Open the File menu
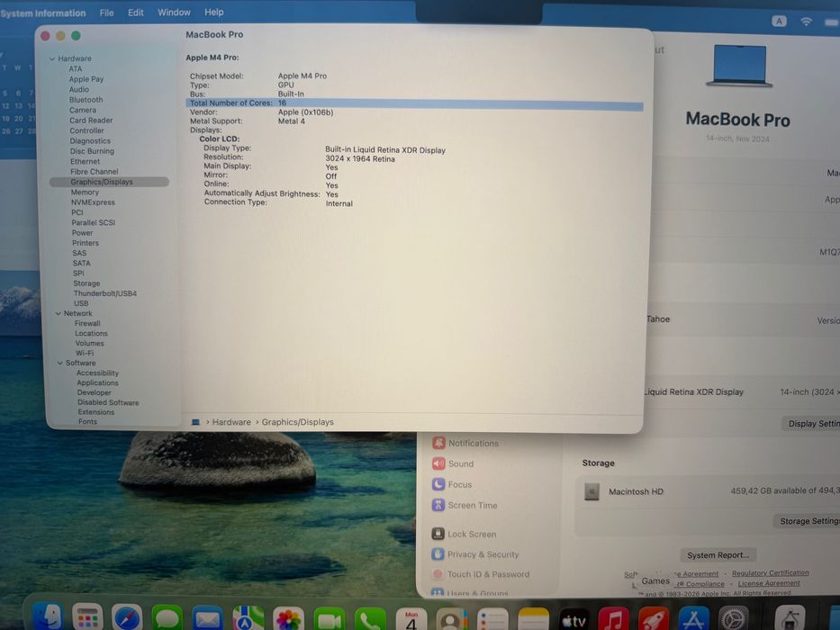The width and height of the screenshot is (840, 630). coord(106,13)
